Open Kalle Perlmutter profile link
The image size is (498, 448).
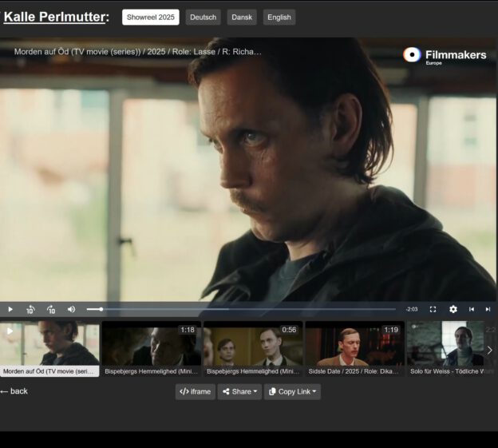tap(54, 17)
